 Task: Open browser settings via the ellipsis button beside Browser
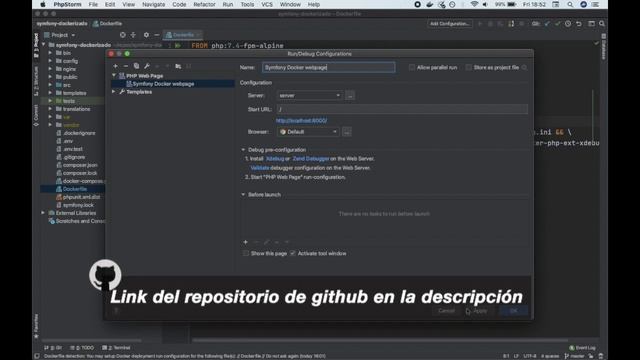point(347,132)
